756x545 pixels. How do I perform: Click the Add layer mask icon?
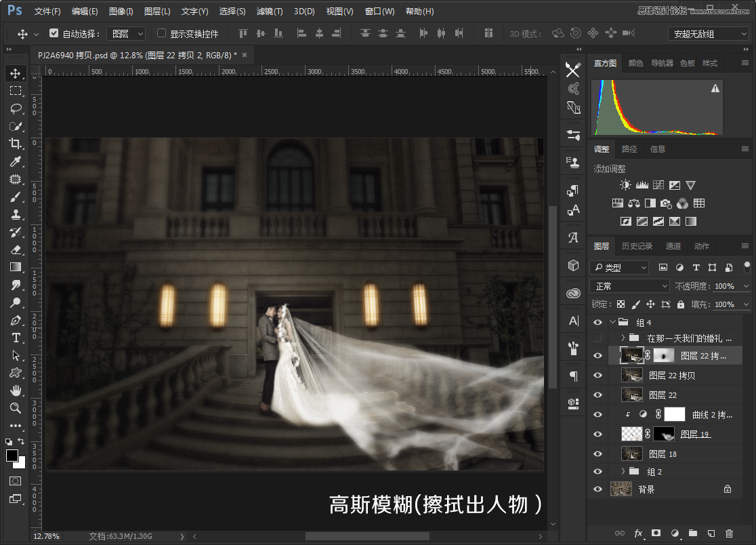pos(656,534)
